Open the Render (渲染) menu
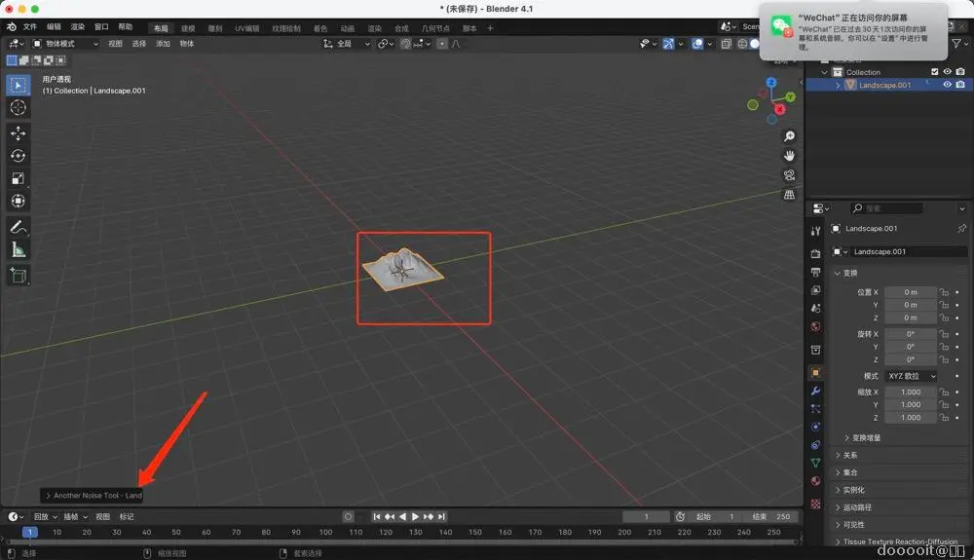The image size is (974, 560). [x=78, y=26]
